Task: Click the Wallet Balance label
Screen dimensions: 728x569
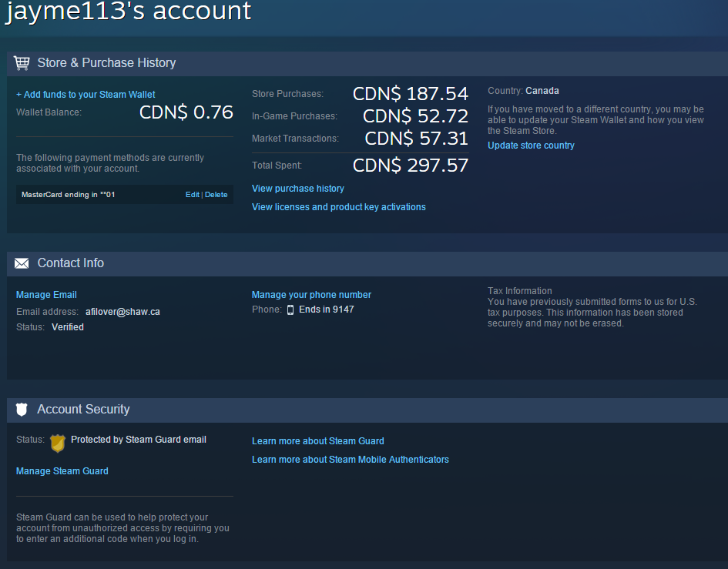Action: [49, 112]
